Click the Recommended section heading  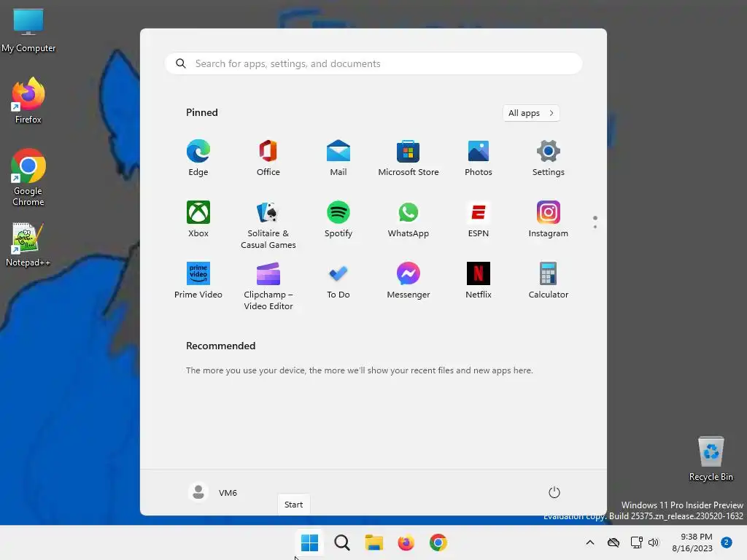(220, 346)
